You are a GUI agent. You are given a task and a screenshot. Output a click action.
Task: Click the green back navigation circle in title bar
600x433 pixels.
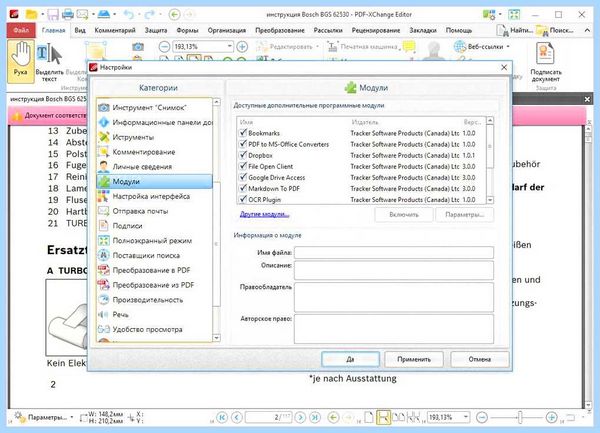pos(174,15)
